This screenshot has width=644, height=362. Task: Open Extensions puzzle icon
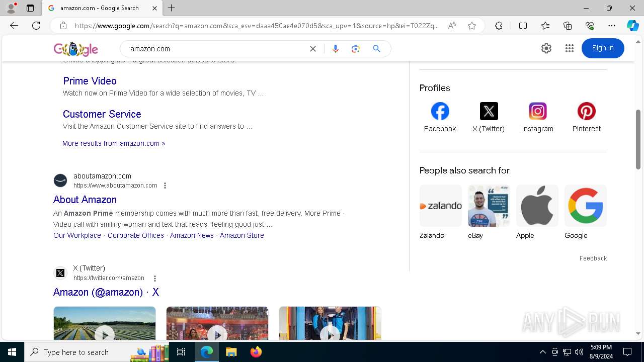click(x=499, y=26)
